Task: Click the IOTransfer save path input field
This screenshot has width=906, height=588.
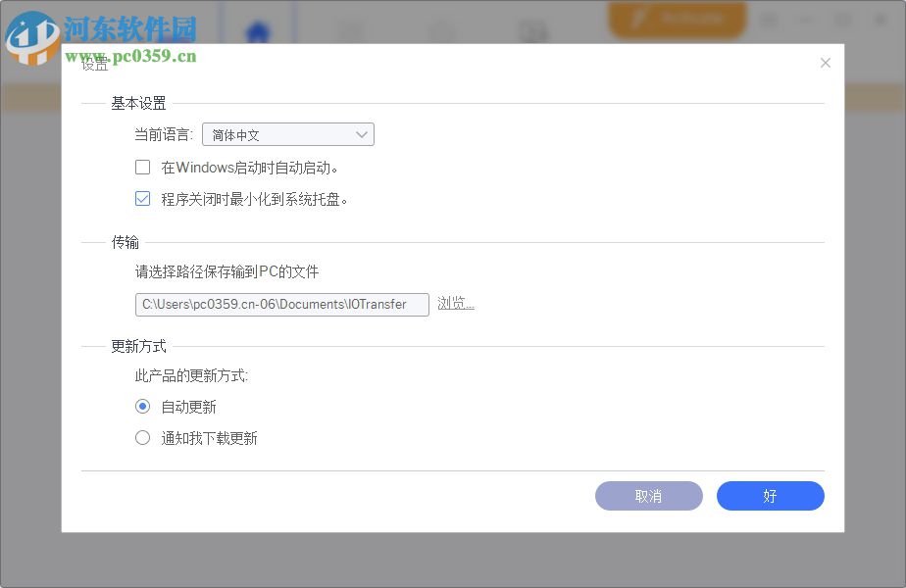Action: [x=281, y=305]
